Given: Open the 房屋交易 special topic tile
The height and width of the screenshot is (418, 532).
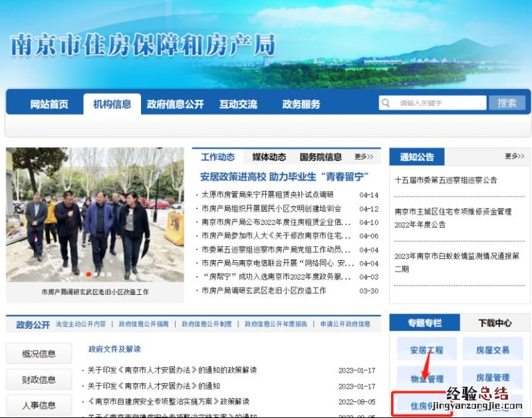Looking at the screenshot, I should pyautogui.click(x=493, y=350).
